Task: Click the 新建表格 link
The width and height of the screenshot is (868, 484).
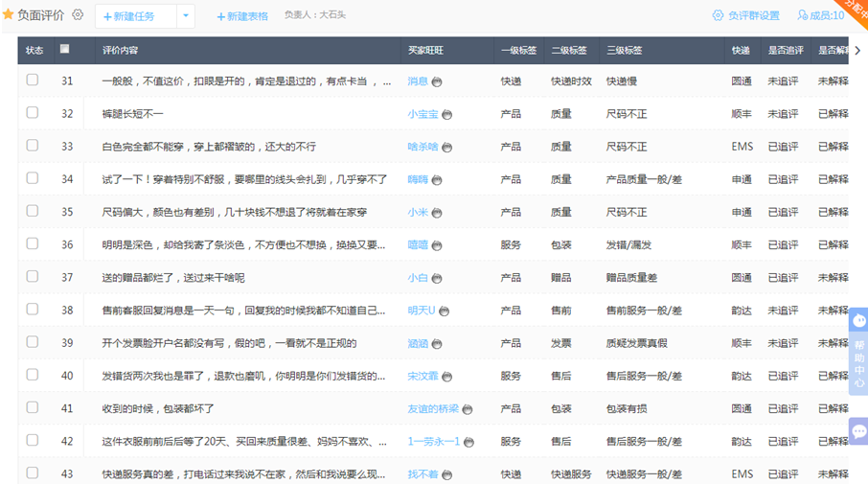Action: 242,16
